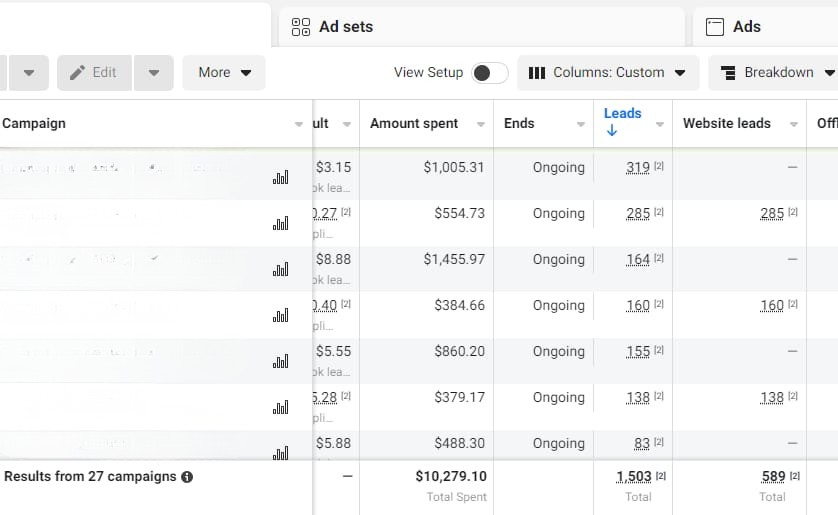Toggle the View Setup switch
The image size is (838, 515).
click(x=489, y=73)
